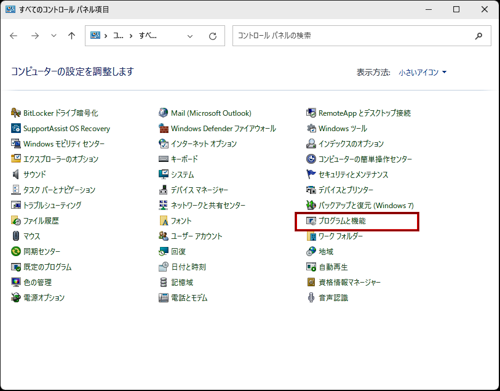Viewport: 500px width, 391px height.
Task: Open the 表示方法 小さいアイコン dropdown
Action: [422, 72]
